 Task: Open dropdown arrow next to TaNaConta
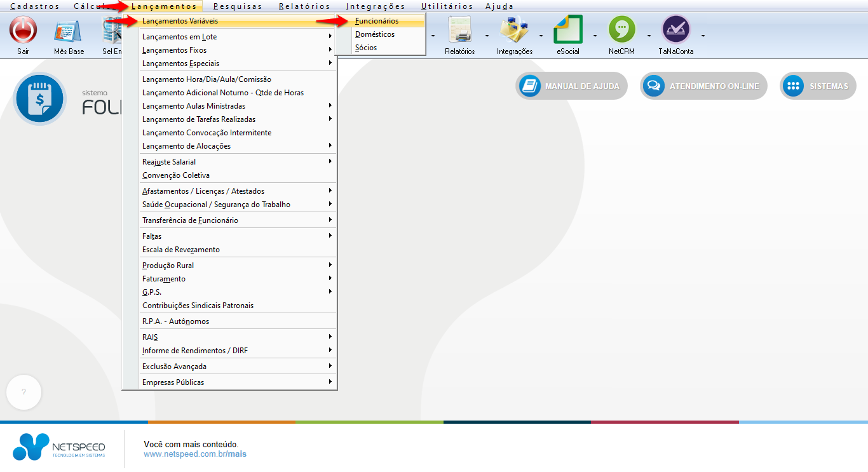pos(703,36)
